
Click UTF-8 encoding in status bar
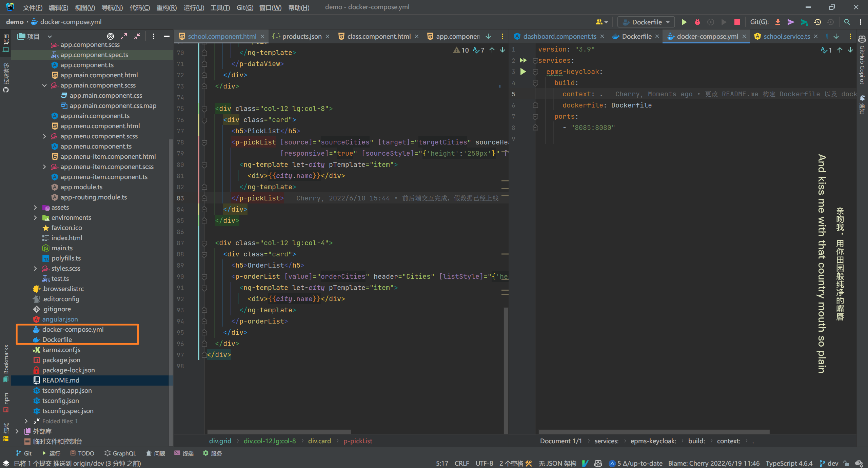point(484,463)
